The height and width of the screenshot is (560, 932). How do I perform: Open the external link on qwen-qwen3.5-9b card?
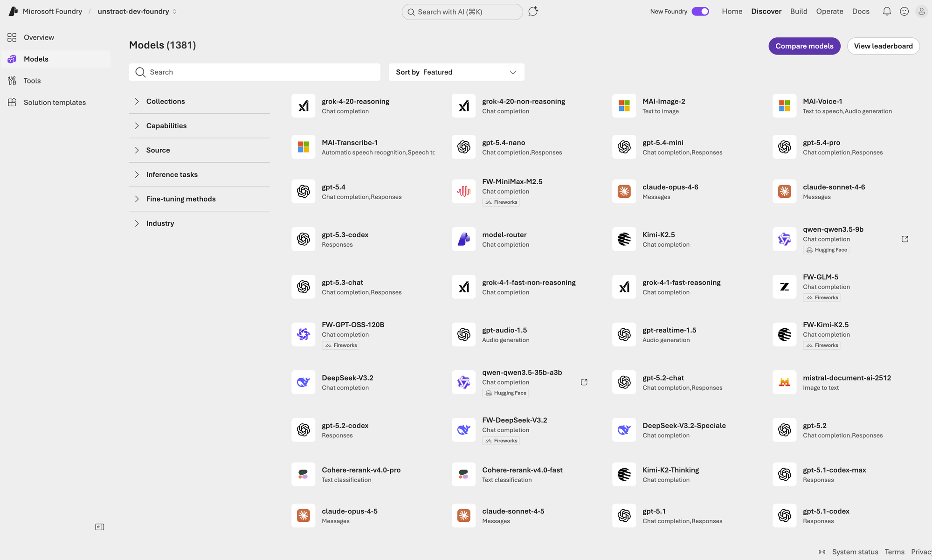click(904, 239)
